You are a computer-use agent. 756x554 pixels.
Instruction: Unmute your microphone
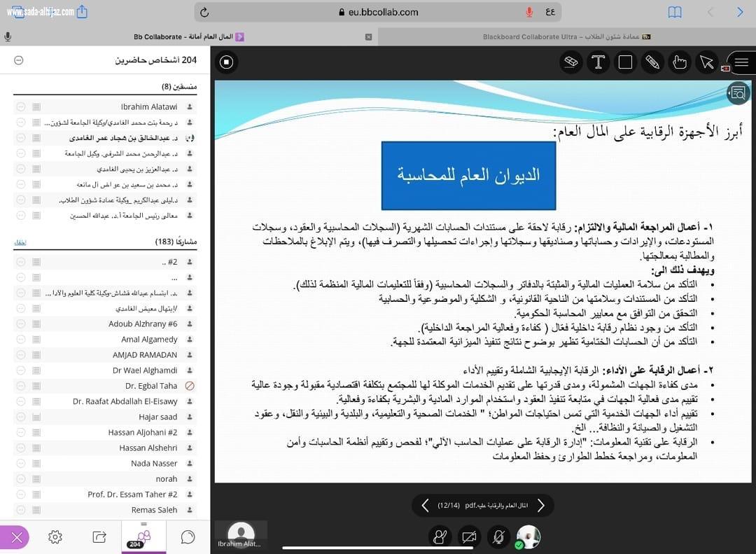click(x=498, y=536)
